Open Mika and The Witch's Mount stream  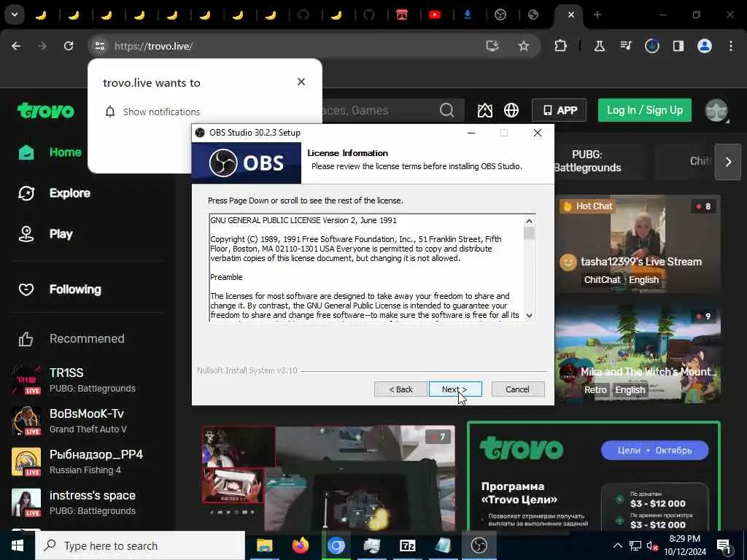(638, 354)
